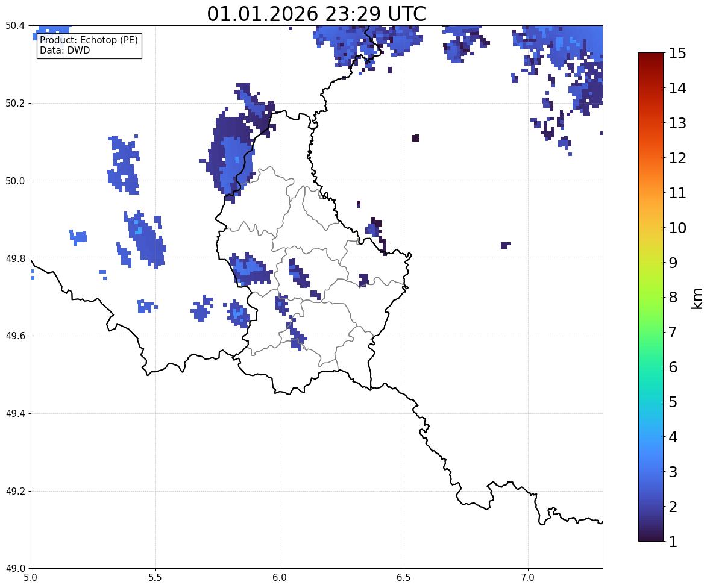Click the small echo near 49.83°N 6.9°E
The width and height of the screenshot is (710, 588).
coord(505,245)
